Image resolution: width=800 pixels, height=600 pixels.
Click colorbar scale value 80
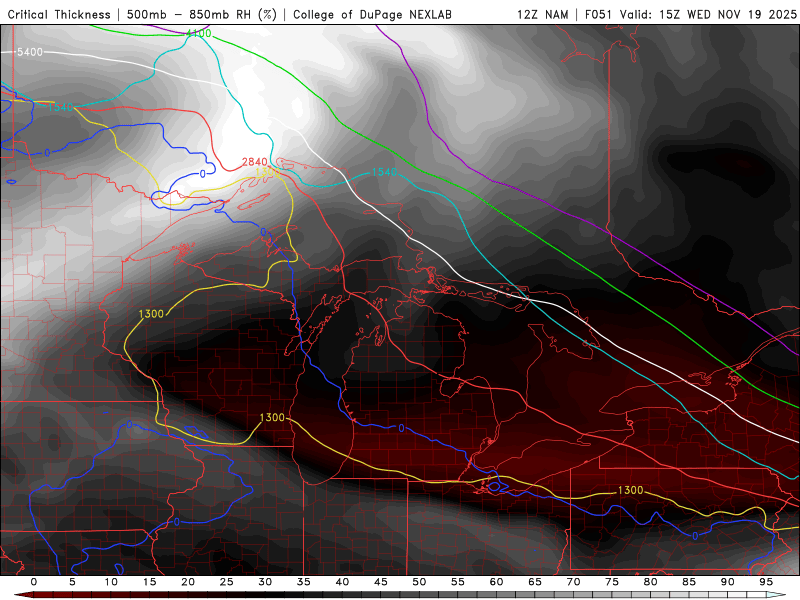pyautogui.click(x=651, y=582)
